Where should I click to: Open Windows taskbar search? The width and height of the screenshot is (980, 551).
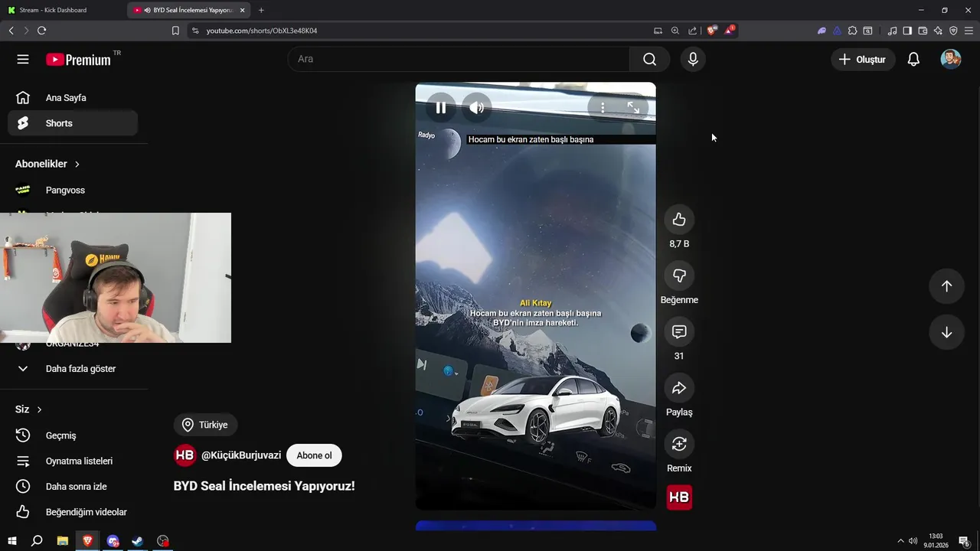coord(37,541)
